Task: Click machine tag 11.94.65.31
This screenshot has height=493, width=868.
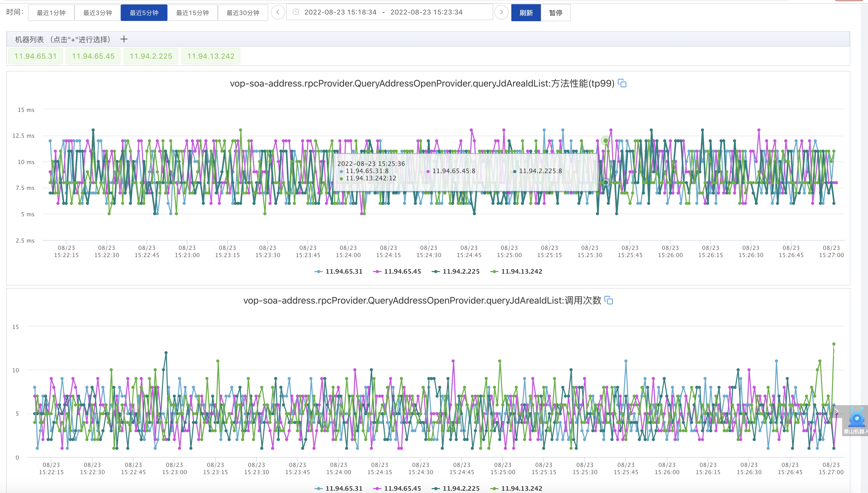Action: pos(35,56)
